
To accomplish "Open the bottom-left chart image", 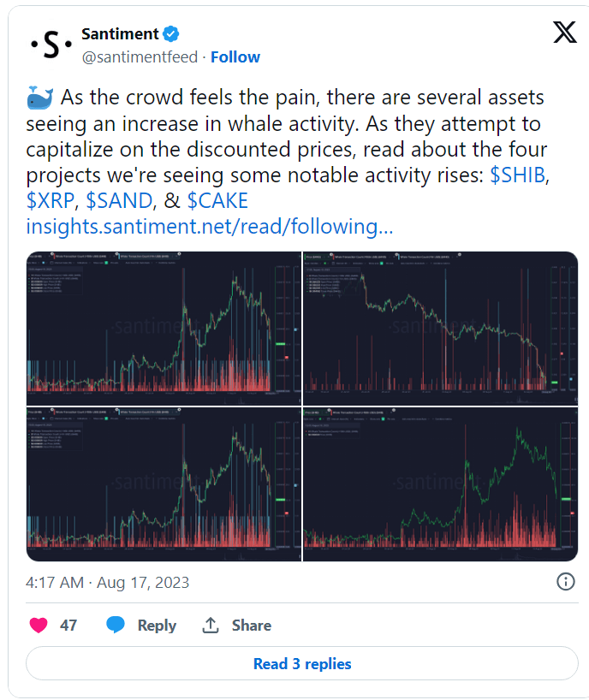I will (164, 484).
